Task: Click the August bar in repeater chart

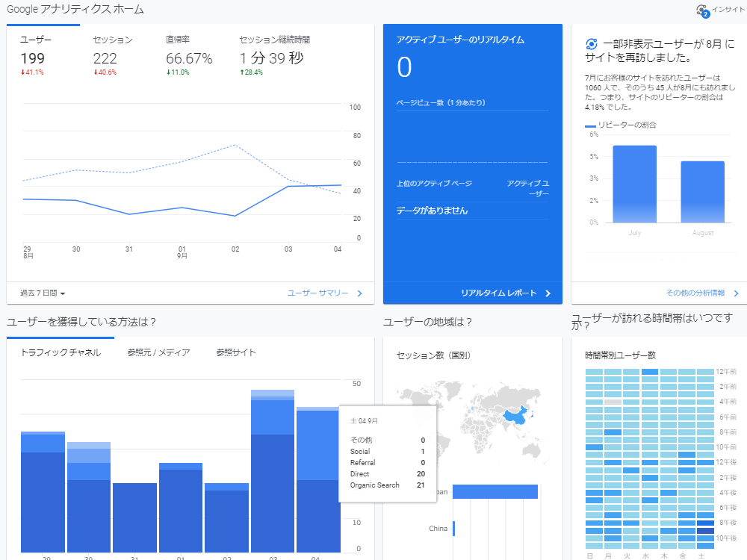Action: [x=703, y=192]
